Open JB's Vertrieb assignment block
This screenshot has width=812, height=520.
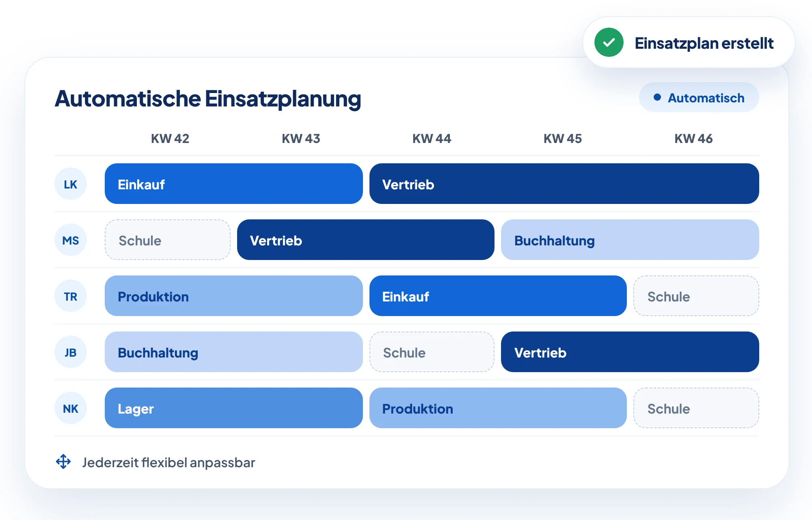click(630, 352)
